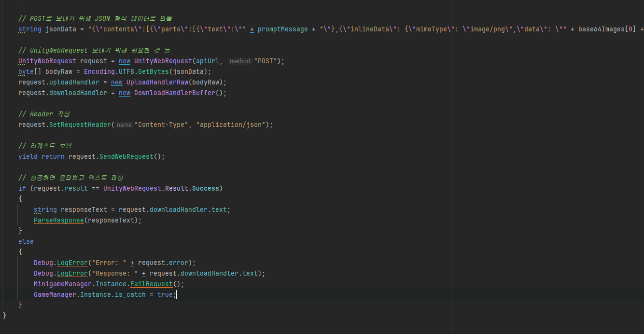Click the "method:" inlay hint
This screenshot has height=334, width=644.
(x=240, y=61)
